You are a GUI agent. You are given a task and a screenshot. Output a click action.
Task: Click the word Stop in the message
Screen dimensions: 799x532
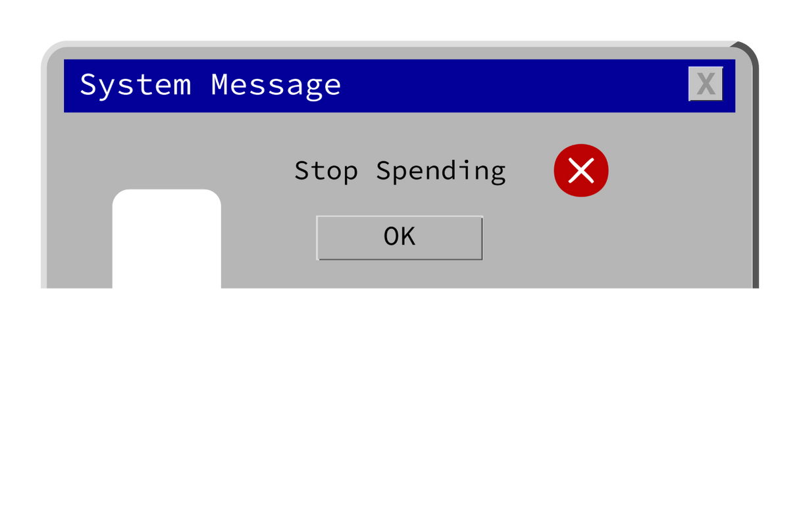click(x=326, y=171)
